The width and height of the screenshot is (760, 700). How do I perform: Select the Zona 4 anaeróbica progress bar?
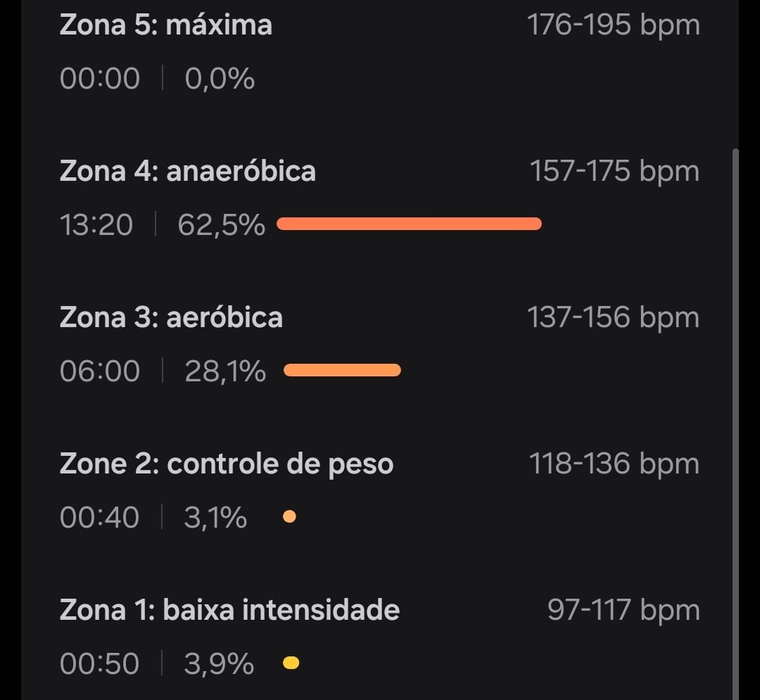coord(409,224)
